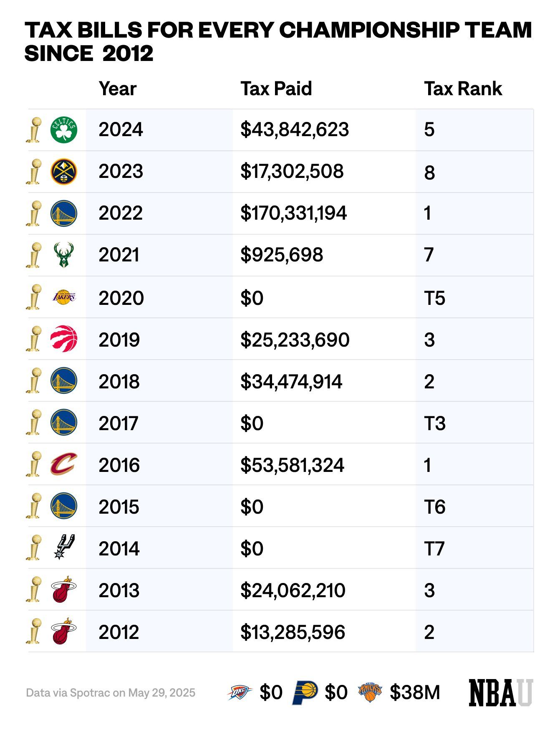560x730 pixels.
Task: Click the Thunder logo in the footer
Action: [240, 692]
